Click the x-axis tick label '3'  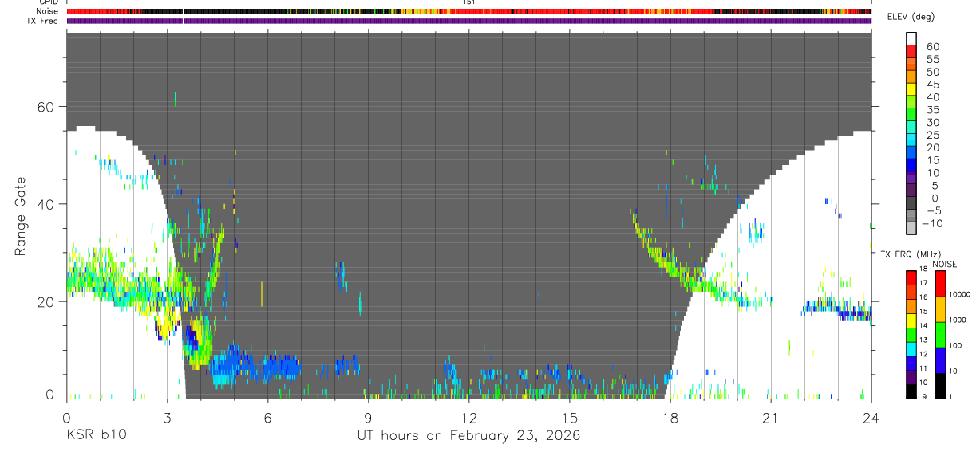pyautogui.click(x=167, y=418)
